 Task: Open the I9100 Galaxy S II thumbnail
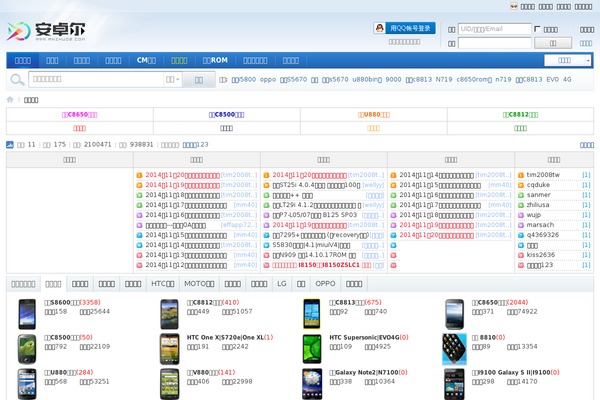tap(455, 384)
